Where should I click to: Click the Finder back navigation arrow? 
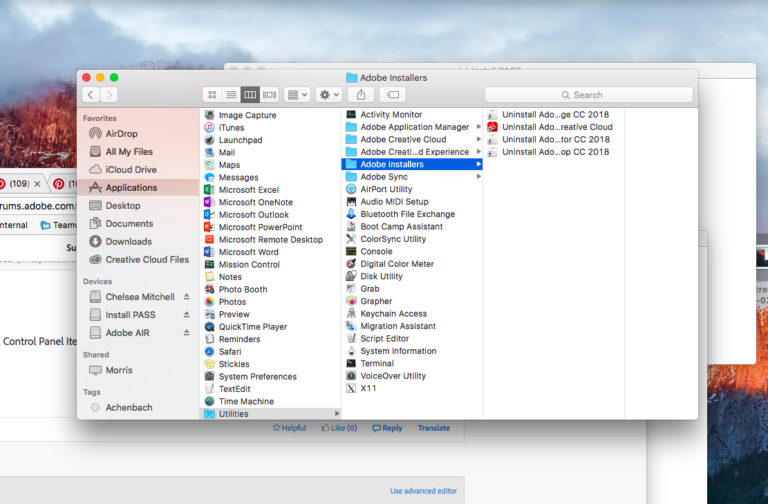pos(91,95)
